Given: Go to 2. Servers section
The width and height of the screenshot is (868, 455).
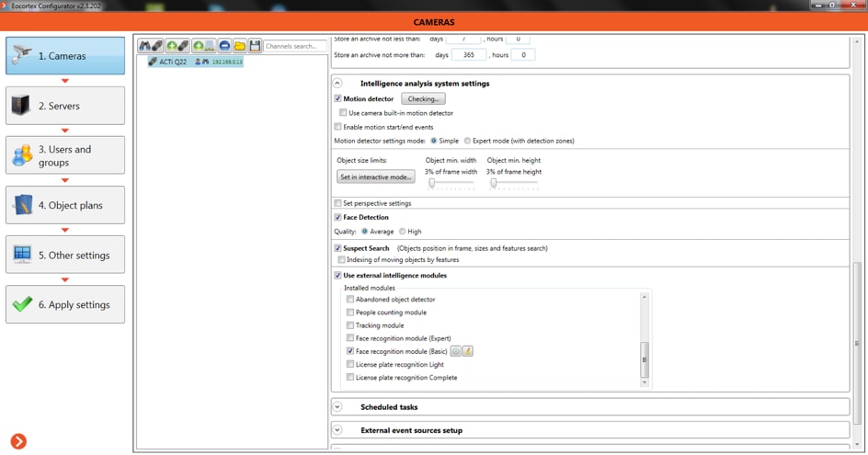Looking at the screenshot, I should [65, 106].
